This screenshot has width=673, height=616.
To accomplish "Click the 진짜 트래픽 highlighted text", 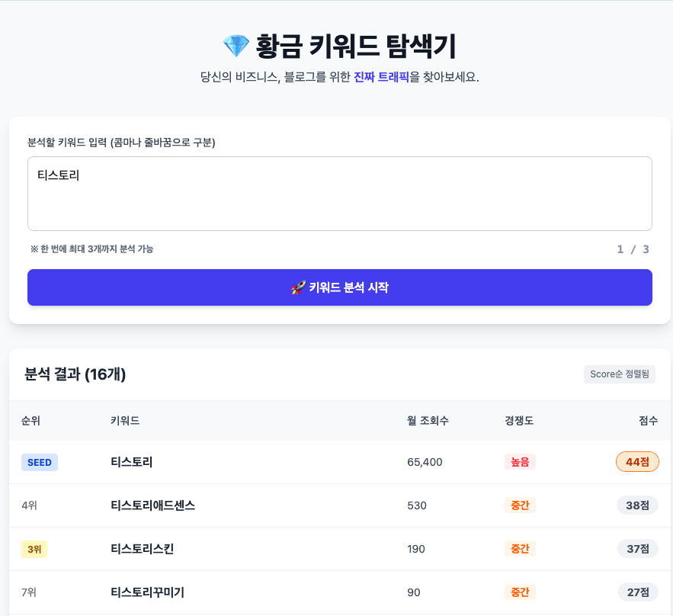I will [x=381, y=77].
